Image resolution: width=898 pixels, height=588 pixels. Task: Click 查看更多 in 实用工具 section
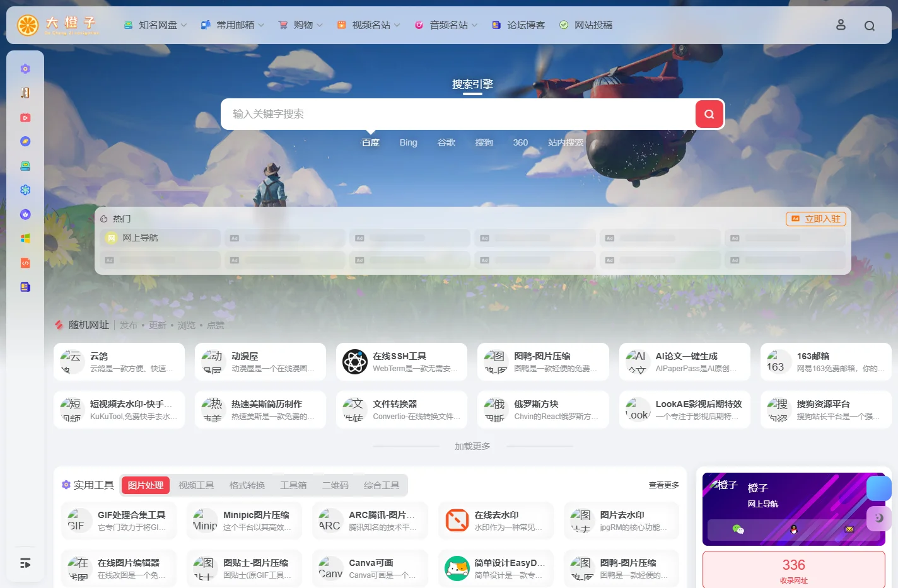coord(664,485)
